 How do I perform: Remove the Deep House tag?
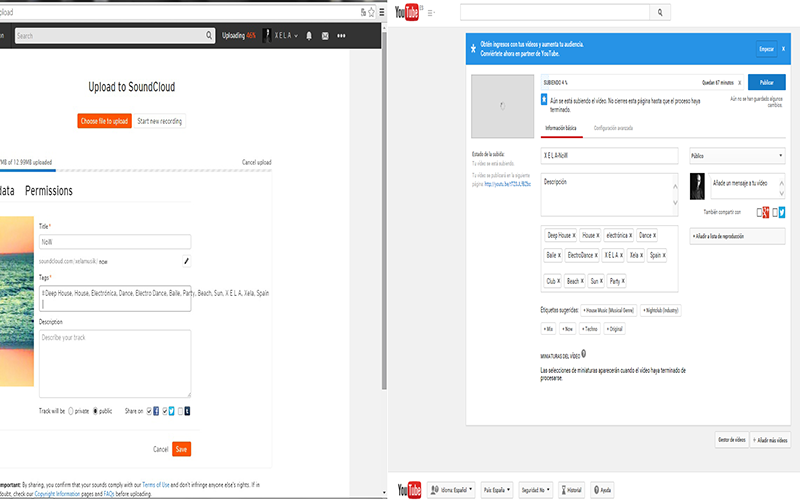click(573, 235)
